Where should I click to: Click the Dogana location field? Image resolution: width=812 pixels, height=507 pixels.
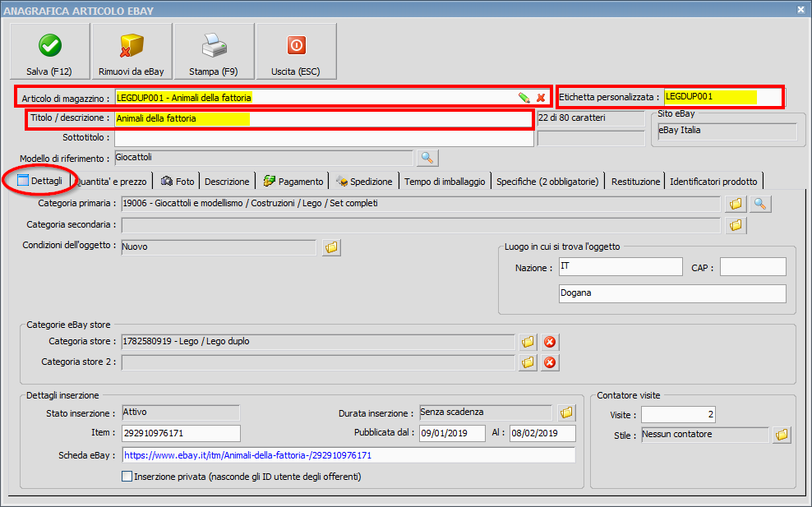pyautogui.click(x=672, y=293)
